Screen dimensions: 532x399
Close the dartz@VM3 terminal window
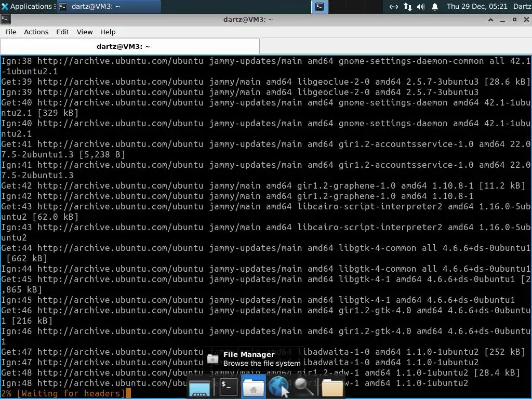[x=526, y=20]
